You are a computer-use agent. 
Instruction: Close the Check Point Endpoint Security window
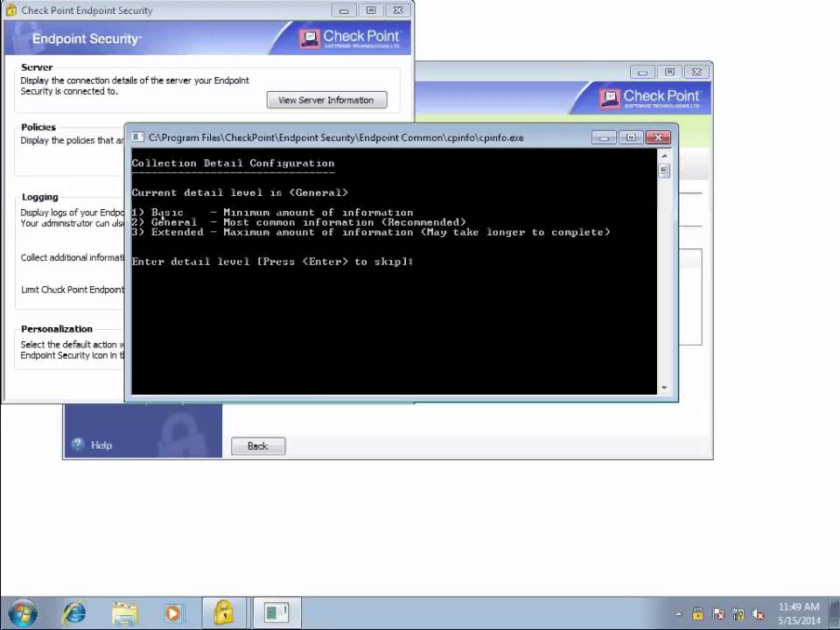pyautogui.click(x=398, y=10)
